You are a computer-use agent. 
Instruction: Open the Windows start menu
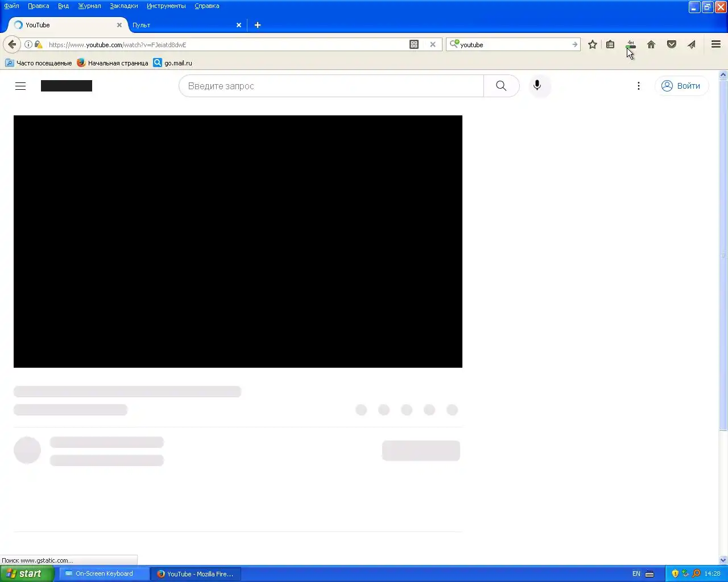27,573
